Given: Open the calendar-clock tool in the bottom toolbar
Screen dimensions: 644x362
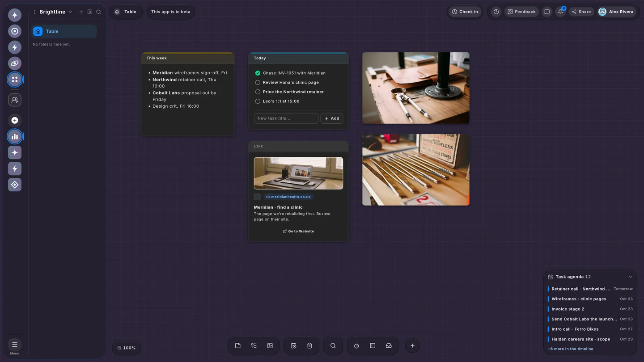Looking at the screenshot, I should click(x=293, y=345).
